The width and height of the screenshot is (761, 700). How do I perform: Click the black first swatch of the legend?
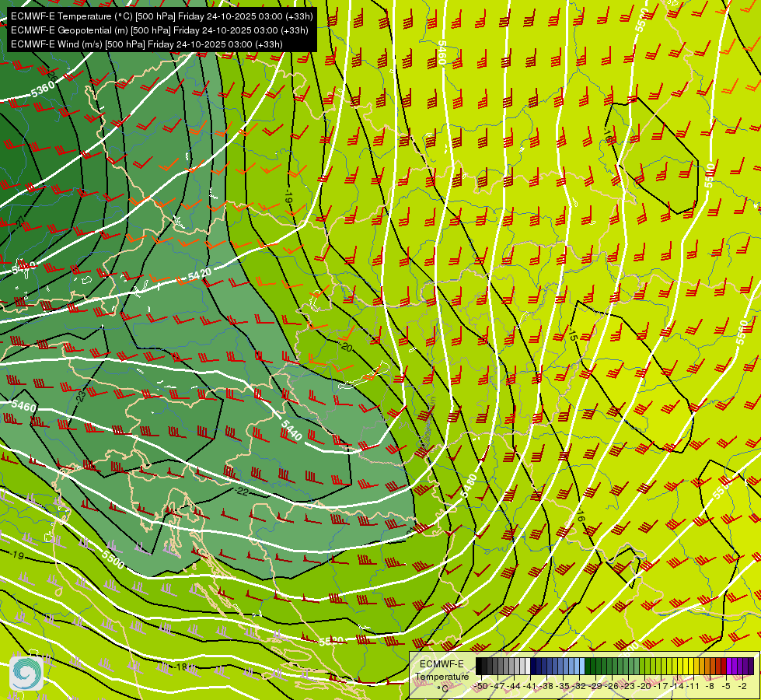pyautogui.click(x=479, y=666)
